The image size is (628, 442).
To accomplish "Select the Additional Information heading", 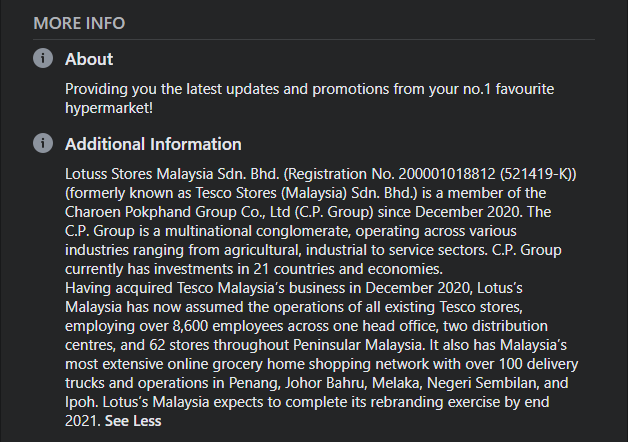I will pos(153,144).
